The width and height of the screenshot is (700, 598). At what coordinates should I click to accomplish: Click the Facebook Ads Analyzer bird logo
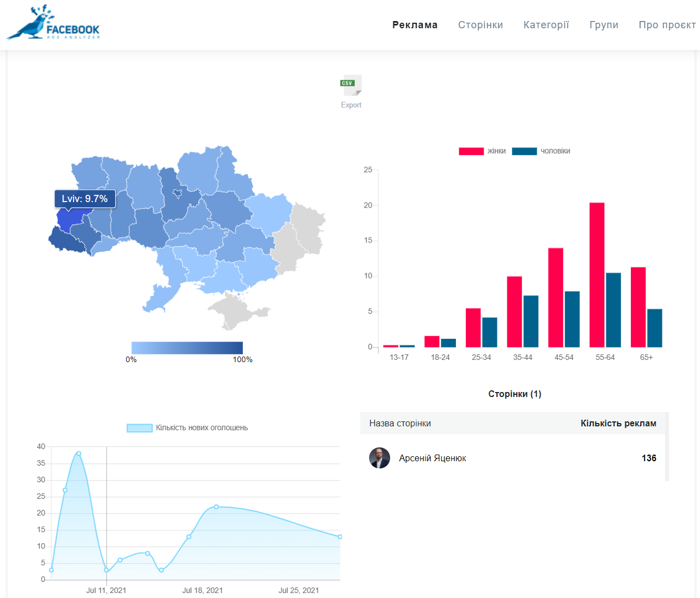pyautogui.click(x=53, y=24)
